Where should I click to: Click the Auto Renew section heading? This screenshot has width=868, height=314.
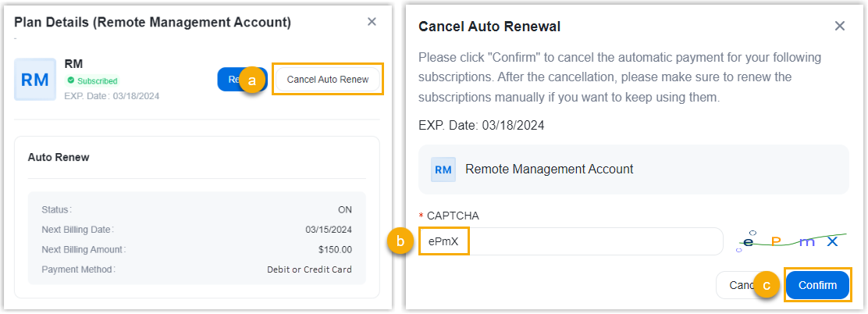point(59,157)
